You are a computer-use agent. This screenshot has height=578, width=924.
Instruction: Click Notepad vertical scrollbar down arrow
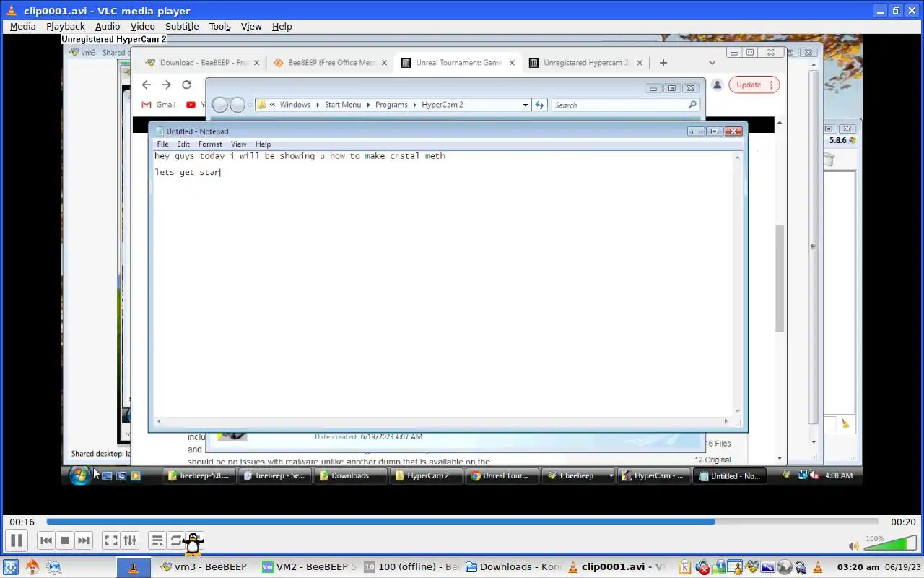click(738, 410)
